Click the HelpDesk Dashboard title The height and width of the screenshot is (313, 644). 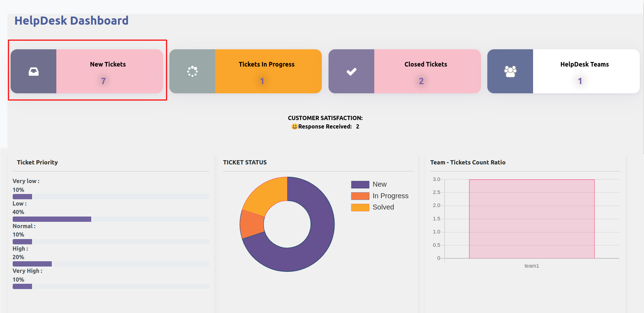point(71,20)
